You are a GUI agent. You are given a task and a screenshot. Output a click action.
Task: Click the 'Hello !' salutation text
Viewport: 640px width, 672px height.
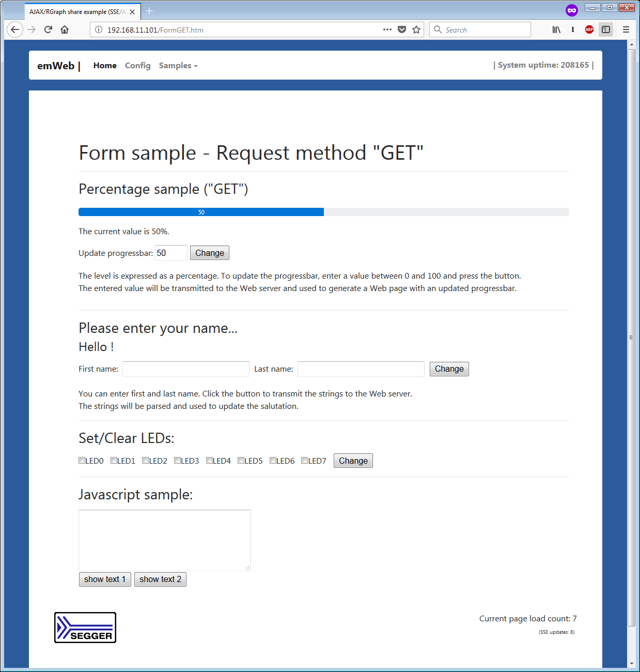tap(96, 347)
